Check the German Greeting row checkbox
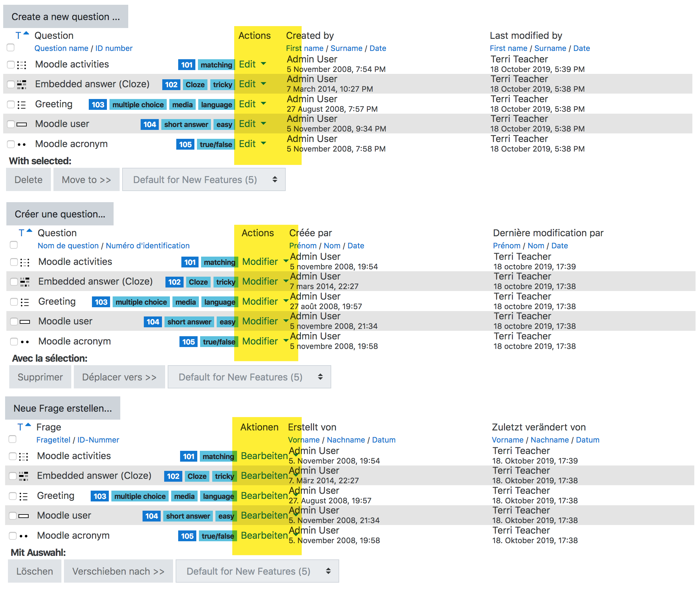This screenshot has height=589, width=700. 12,496
